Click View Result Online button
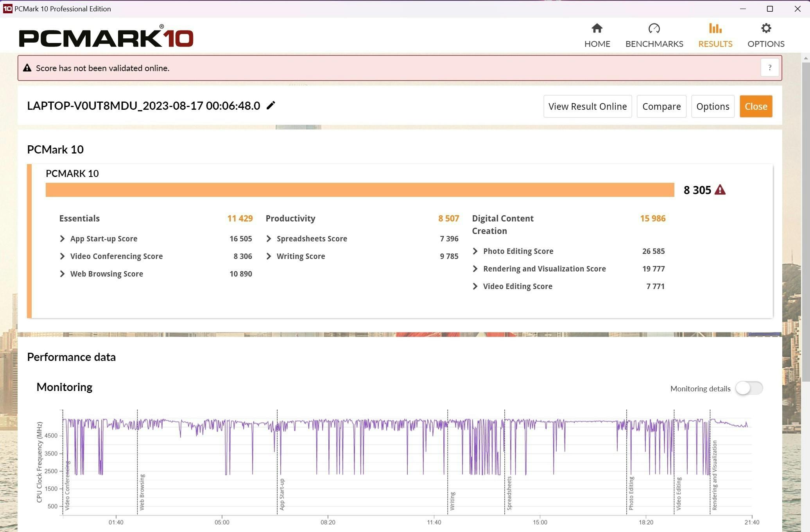The image size is (810, 532). click(x=587, y=106)
